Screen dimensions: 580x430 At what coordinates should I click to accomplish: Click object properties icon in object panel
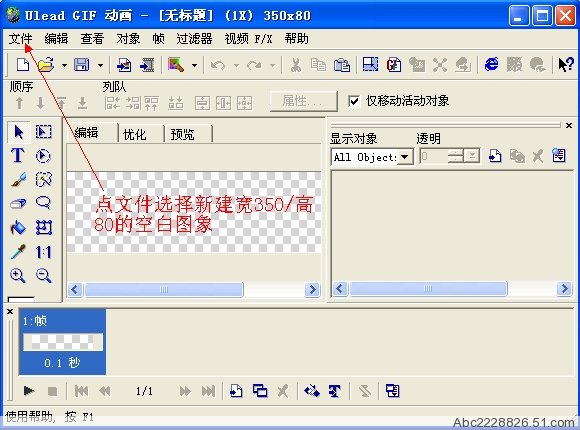click(x=559, y=156)
